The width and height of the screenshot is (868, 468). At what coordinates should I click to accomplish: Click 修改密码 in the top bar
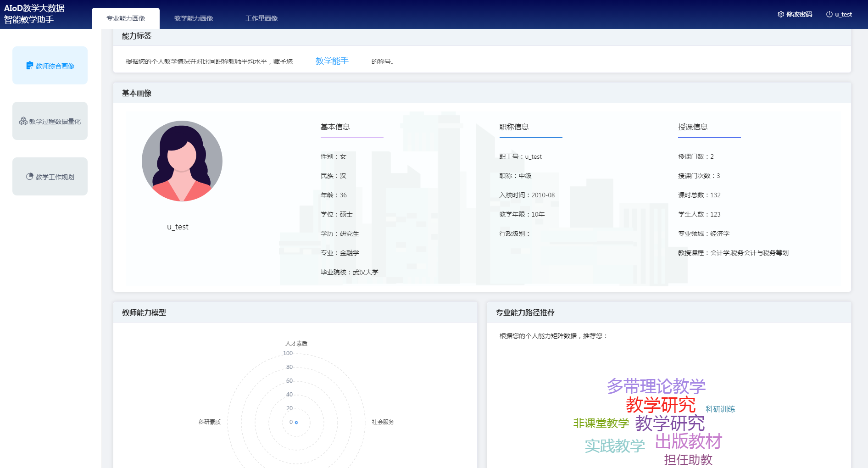pyautogui.click(x=799, y=14)
